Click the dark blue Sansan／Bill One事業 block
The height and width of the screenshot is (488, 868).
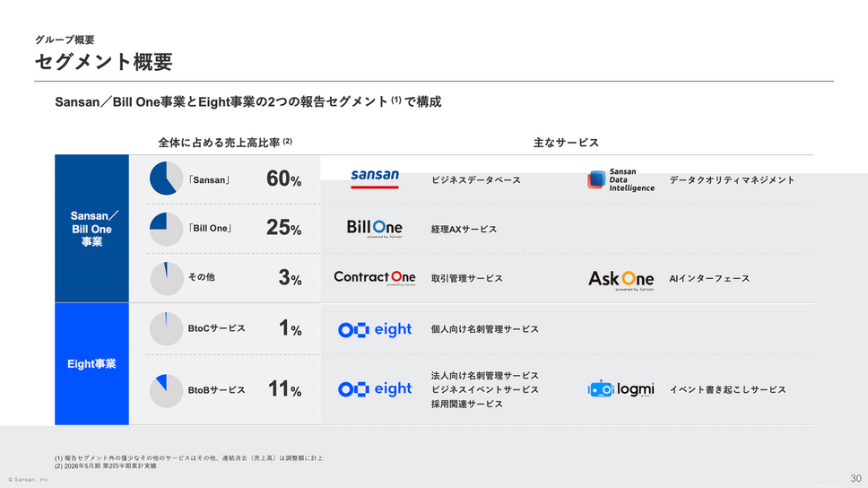click(91, 229)
